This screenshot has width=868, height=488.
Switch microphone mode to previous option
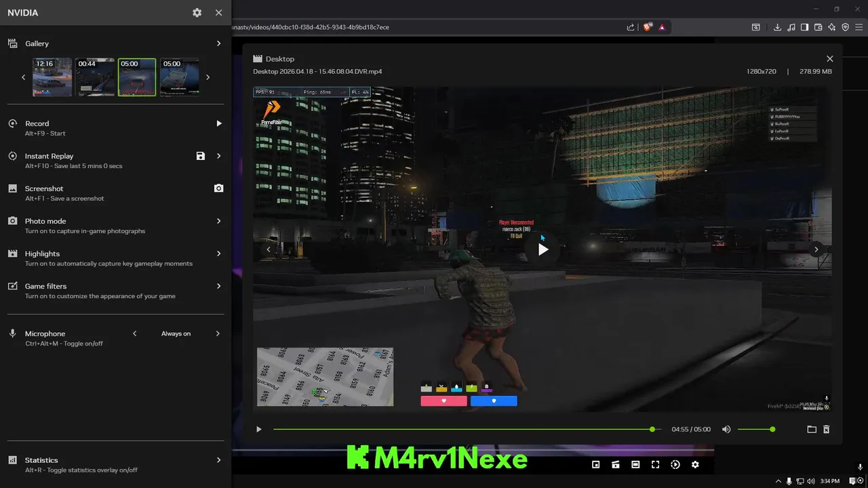point(134,333)
